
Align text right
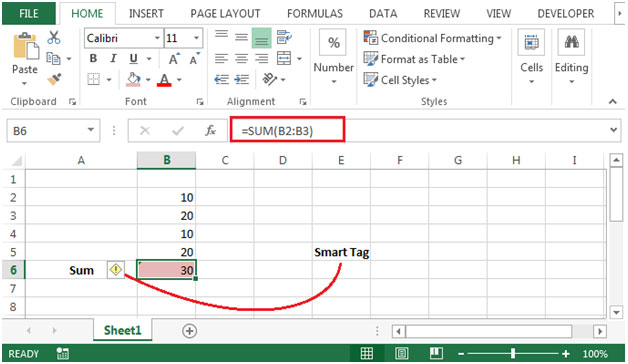(x=262, y=59)
